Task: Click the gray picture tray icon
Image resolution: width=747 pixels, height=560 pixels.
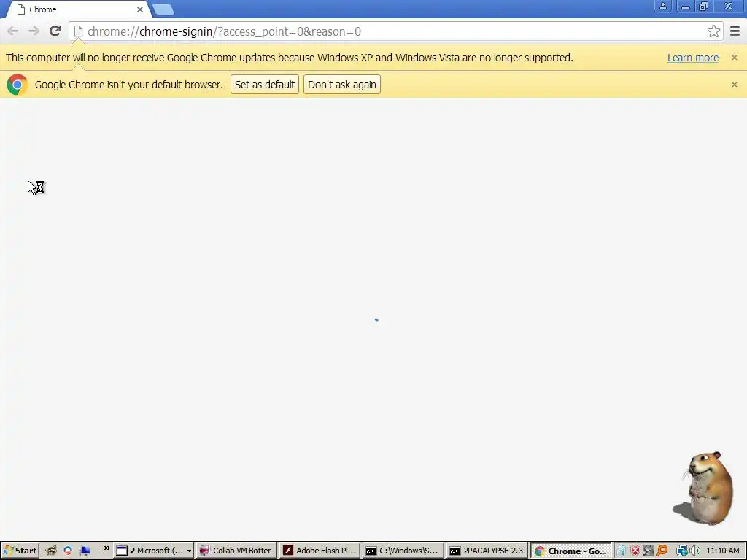Action: click(648, 551)
